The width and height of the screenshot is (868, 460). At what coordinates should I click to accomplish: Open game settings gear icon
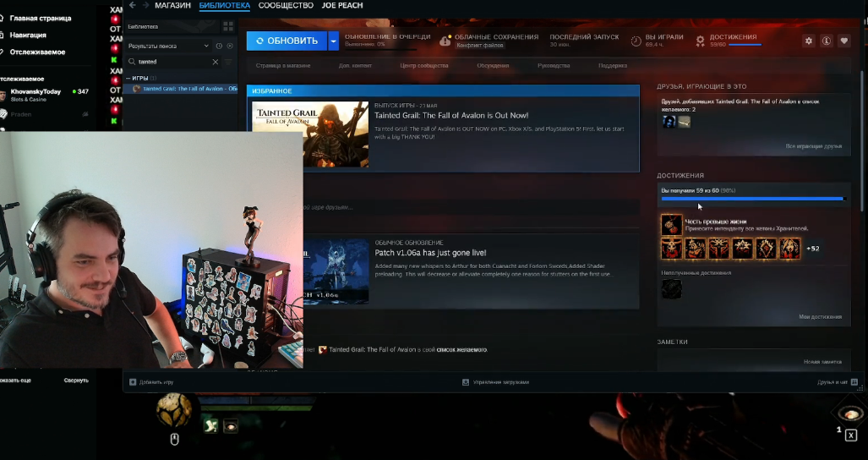point(809,41)
